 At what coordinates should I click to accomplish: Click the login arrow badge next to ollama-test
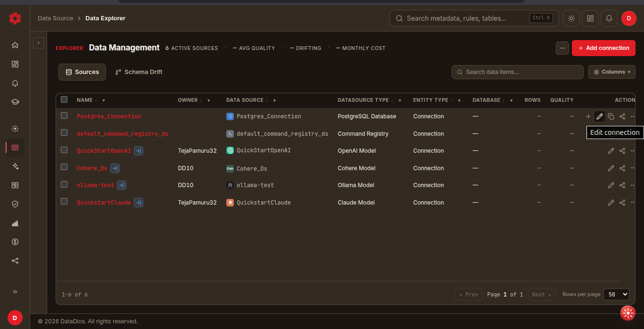coord(122,185)
